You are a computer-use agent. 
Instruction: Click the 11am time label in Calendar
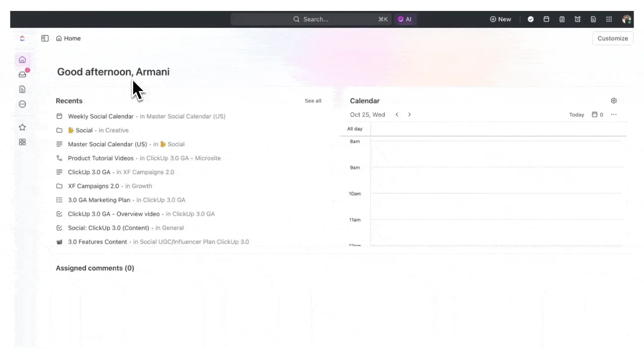(355, 220)
